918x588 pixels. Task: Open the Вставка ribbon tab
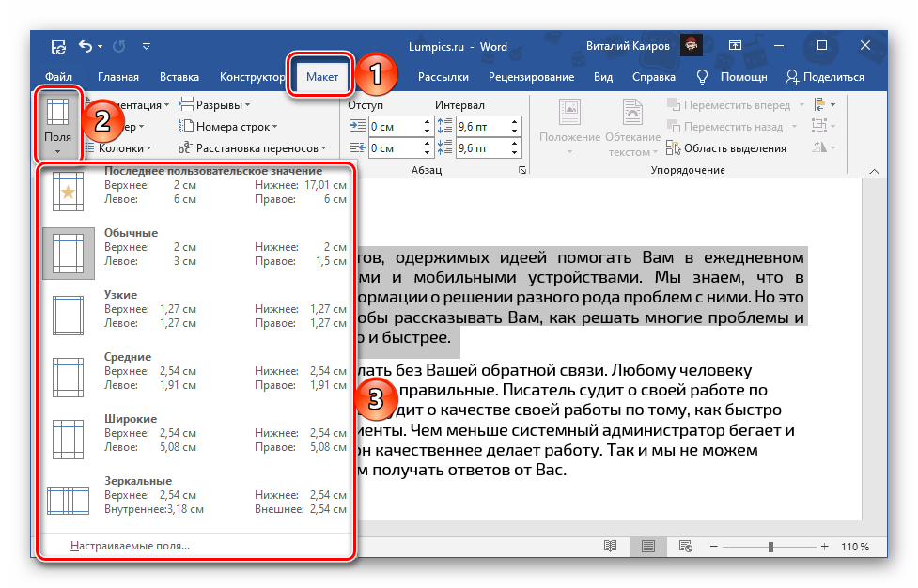point(179,77)
